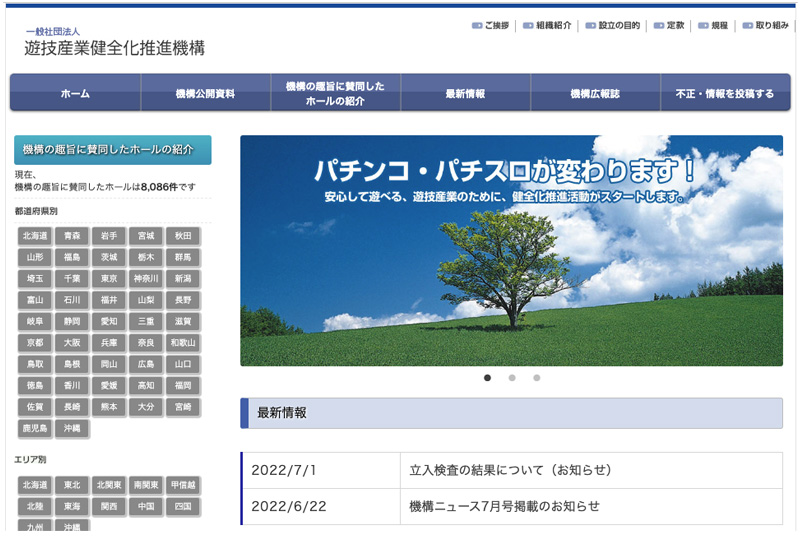Select the 東京 prefecture button
This screenshot has width=800, height=536.
click(x=109, y=278)
